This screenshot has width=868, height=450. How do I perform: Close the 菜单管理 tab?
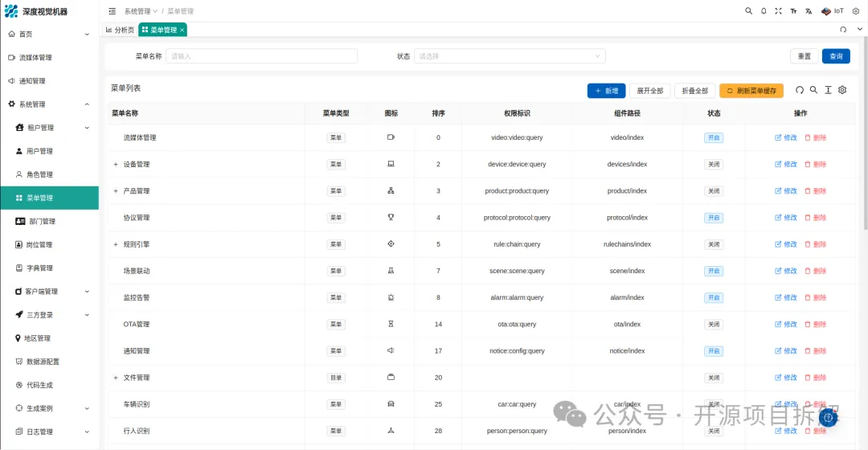182,30
